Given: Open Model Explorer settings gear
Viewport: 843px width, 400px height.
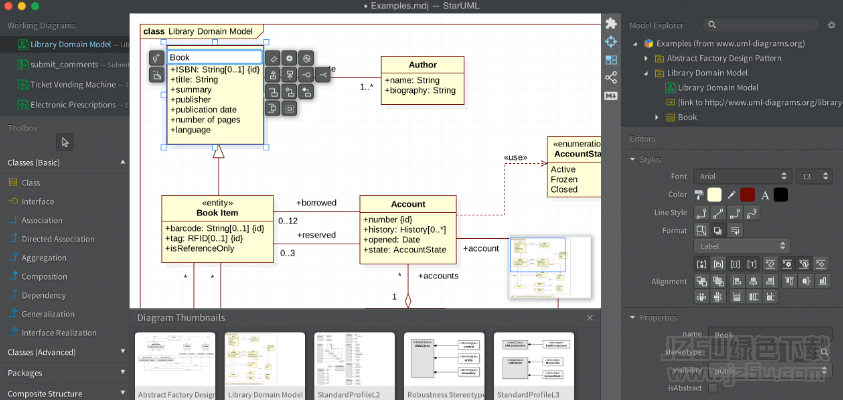Looking at the screenshot, I should [x=832, y=25].
